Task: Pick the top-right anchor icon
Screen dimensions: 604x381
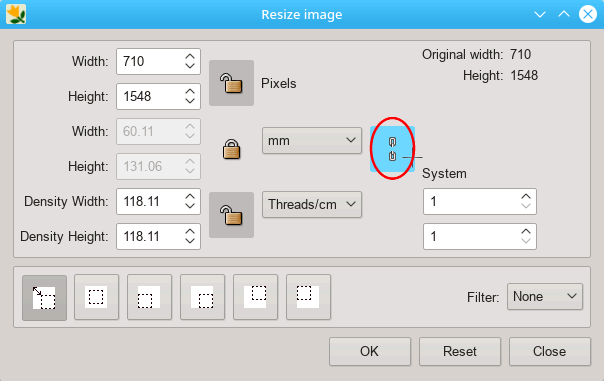Action: [x=255, y=297]
